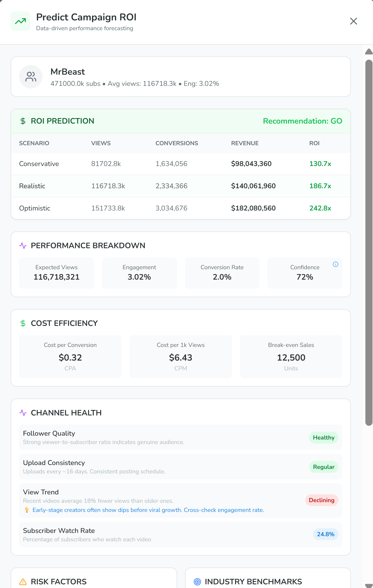Select the Optimistic scenario row label
This screenshot has height=588, width=373.
pyautogui.click(x=35, y=208)
